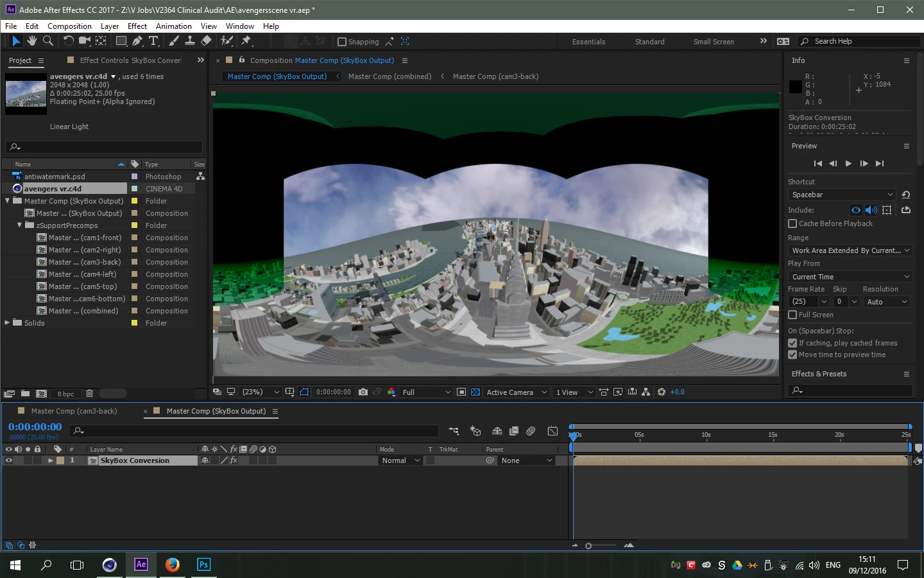
Task: Click the 8 bpc color depth button
Action: point(65,394)
